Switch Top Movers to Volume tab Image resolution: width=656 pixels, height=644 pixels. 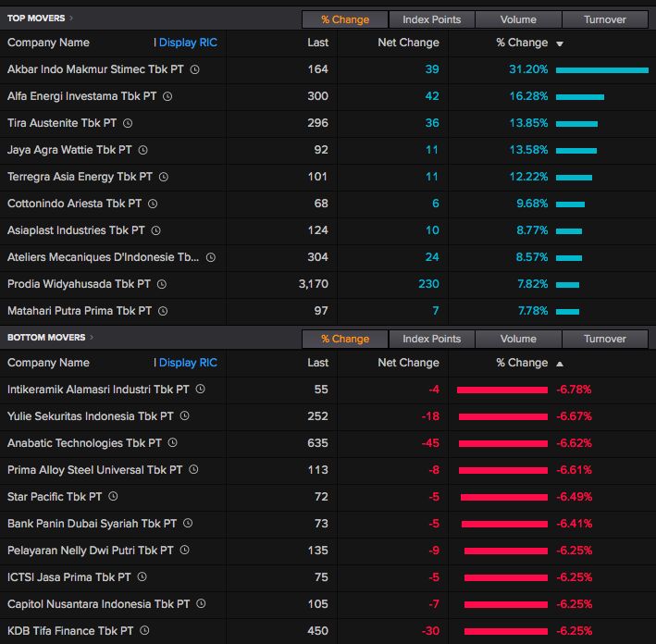click(518, 19)
